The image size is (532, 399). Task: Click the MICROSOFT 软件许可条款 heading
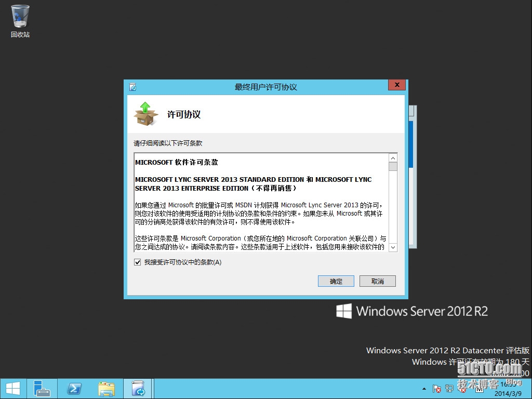tap(177, 162)
